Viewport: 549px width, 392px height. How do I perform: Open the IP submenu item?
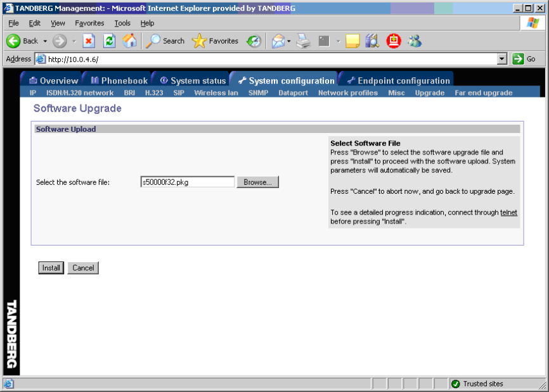(33, 92)
